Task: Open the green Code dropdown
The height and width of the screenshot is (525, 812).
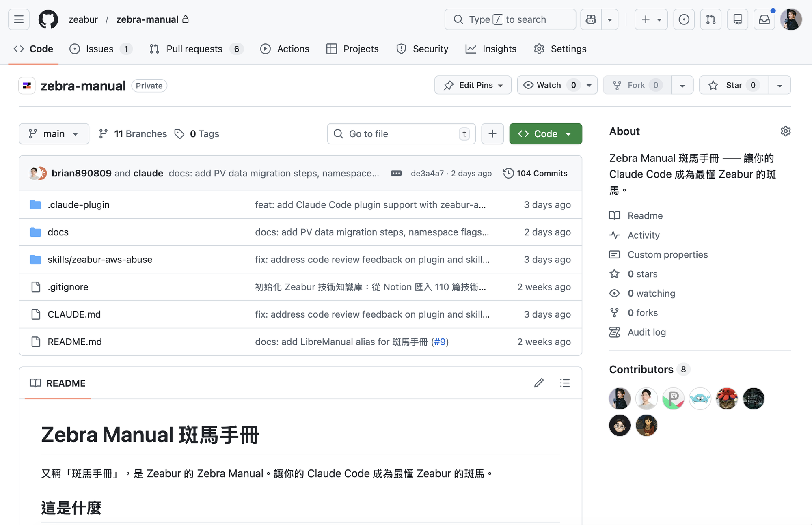Action: pos(546,133)
